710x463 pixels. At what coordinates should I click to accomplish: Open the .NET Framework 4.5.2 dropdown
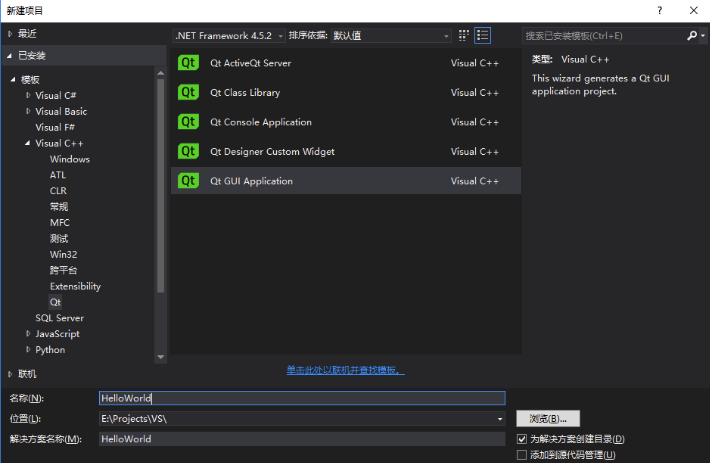point(229,35)
